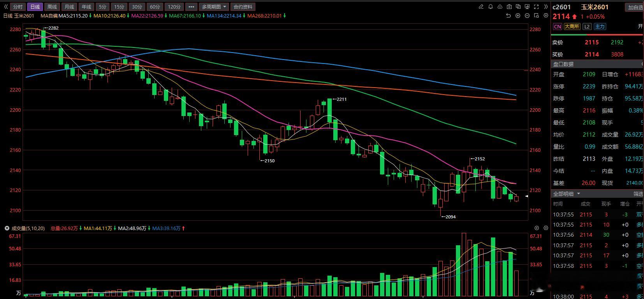644x299 pixels.
Task: Add contract with 加自选 button
Action: click(x=635, y=7)
